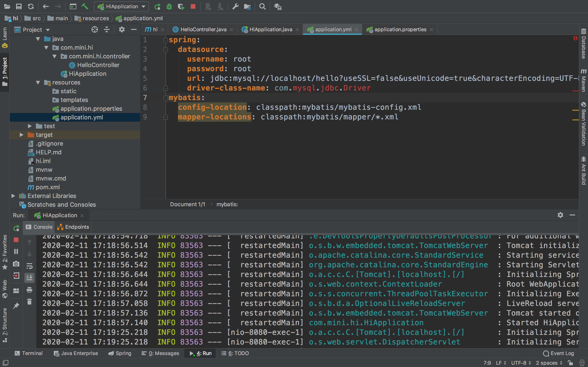Switch to HelloController.java tab
This screenshot has width=588, height=367.
pyautogui.click(x=203, y=29)
